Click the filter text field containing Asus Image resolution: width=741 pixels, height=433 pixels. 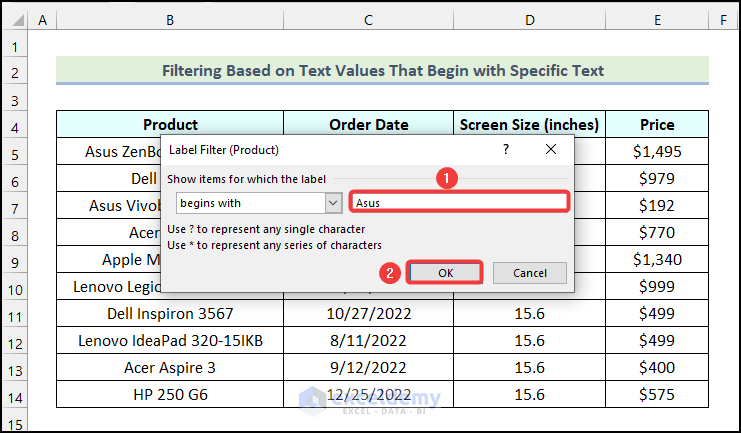[x=459, y=203]
